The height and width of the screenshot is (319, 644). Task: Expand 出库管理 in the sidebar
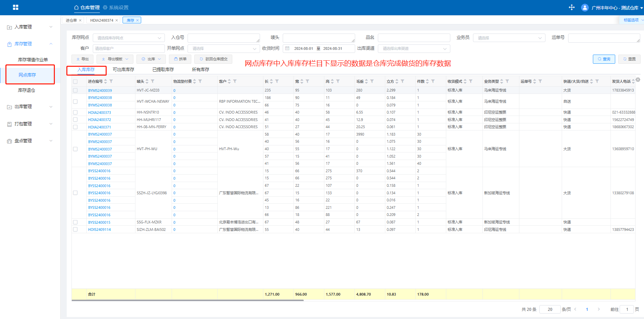coord(30,106)
